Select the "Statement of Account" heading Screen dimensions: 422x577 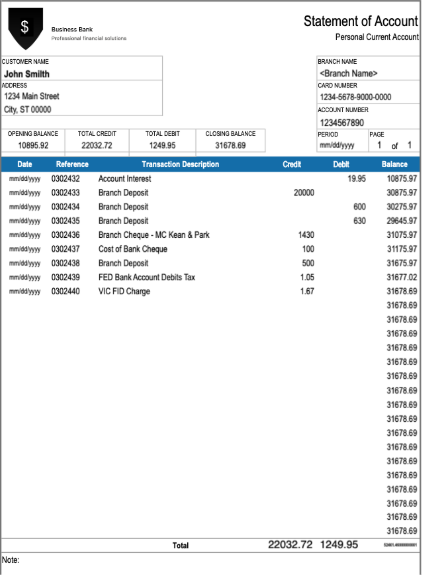click(x=361, y=21)
